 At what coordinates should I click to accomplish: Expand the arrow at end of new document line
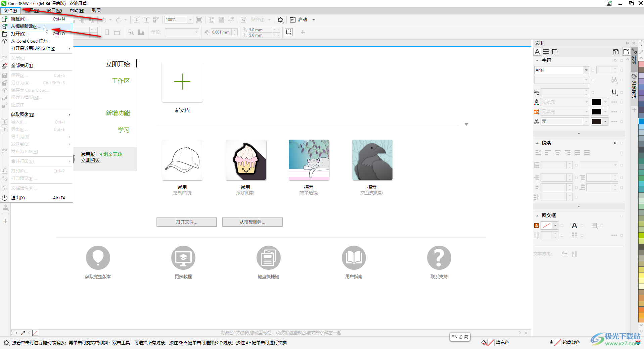466,124
